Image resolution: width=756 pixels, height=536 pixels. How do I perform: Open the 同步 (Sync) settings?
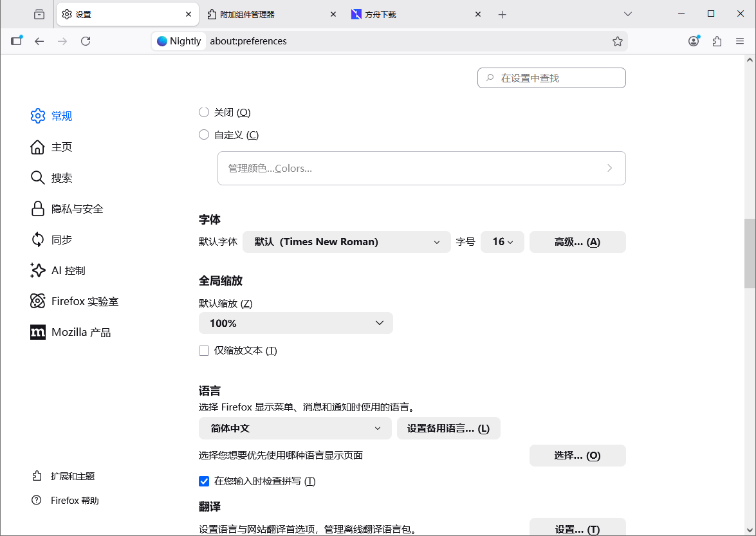click(62, 239)
